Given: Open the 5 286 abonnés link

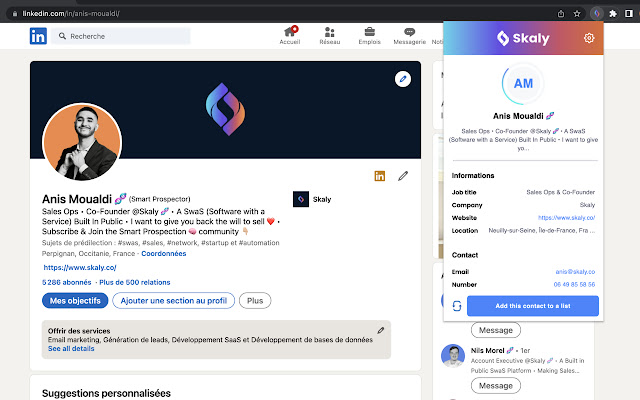Looking at the screenshot, I should pos(67,282).
